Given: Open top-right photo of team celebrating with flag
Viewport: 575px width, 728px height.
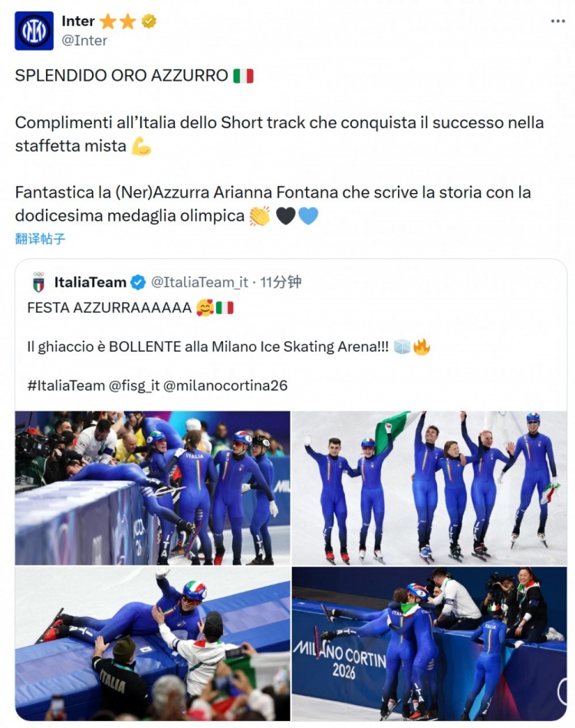Looking at the screenshot, I should [x=429, y=488].
